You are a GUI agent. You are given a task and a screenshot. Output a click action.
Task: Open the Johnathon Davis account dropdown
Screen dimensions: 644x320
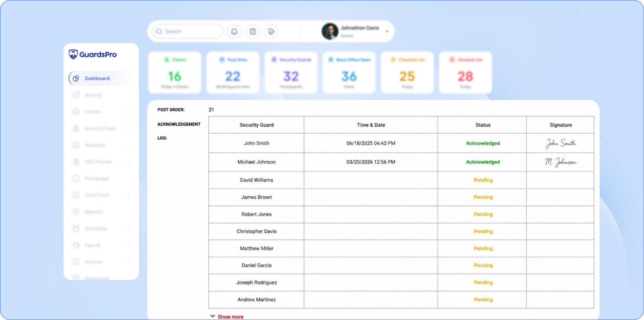(387, 31)
